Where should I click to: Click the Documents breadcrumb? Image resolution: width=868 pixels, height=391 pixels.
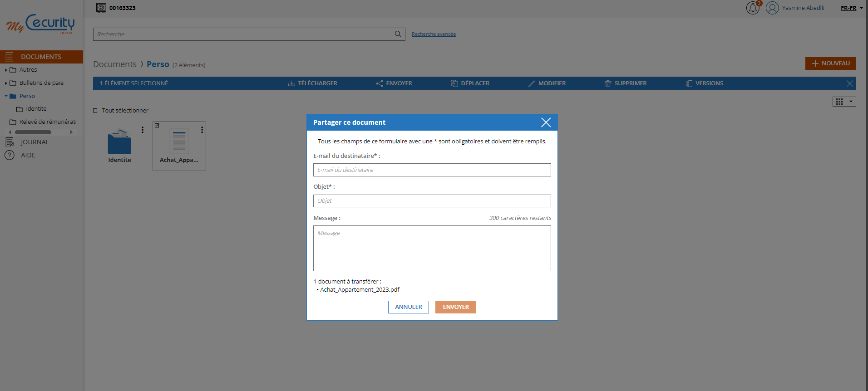pyautogui.click(x=115, y=64)
